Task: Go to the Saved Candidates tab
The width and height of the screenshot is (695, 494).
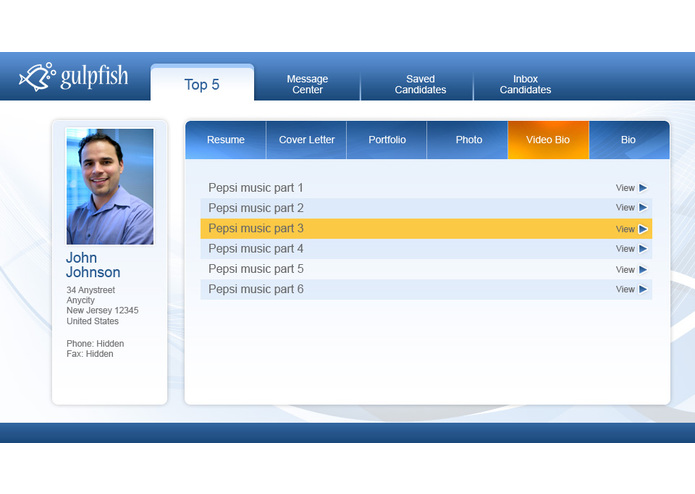Action: [420, 84]
